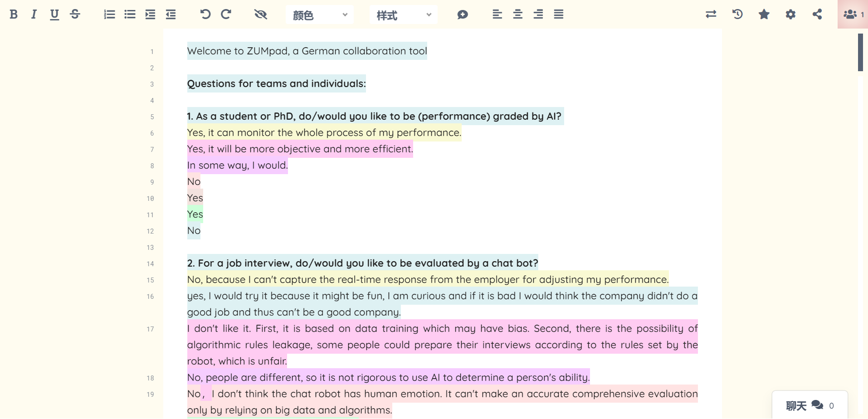Viewport: 868px width, 419px height.
Task: Toggle bold formatting
Action: (x=14, y=15)
